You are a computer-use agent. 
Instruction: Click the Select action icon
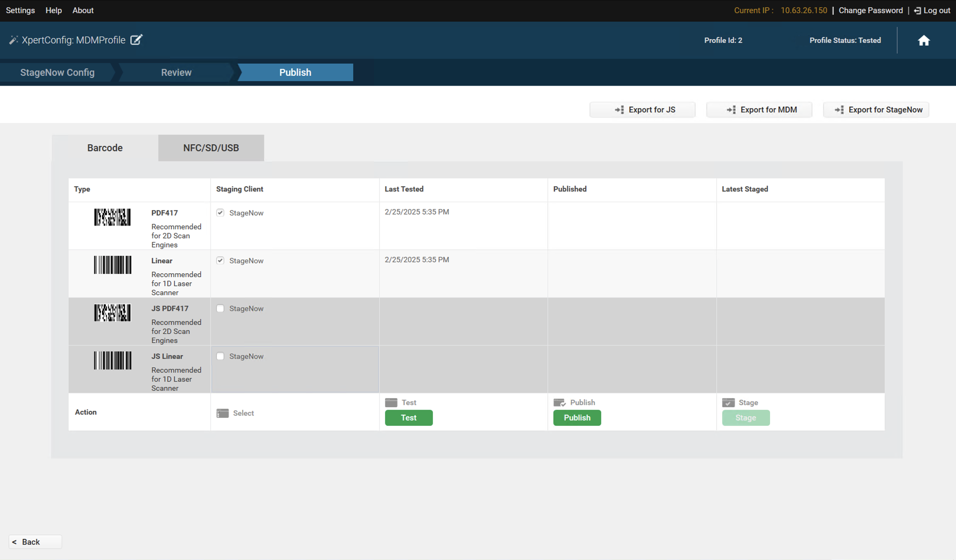pos(222,413)
